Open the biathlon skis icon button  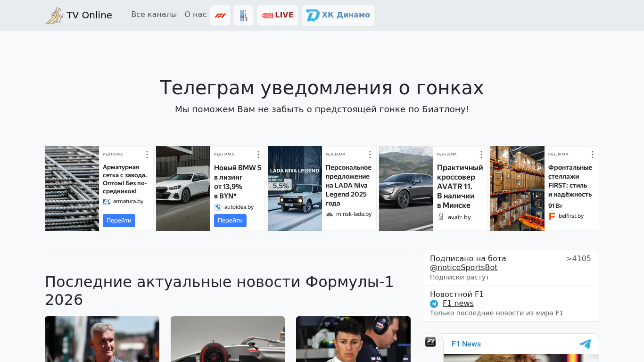point(244,16)
